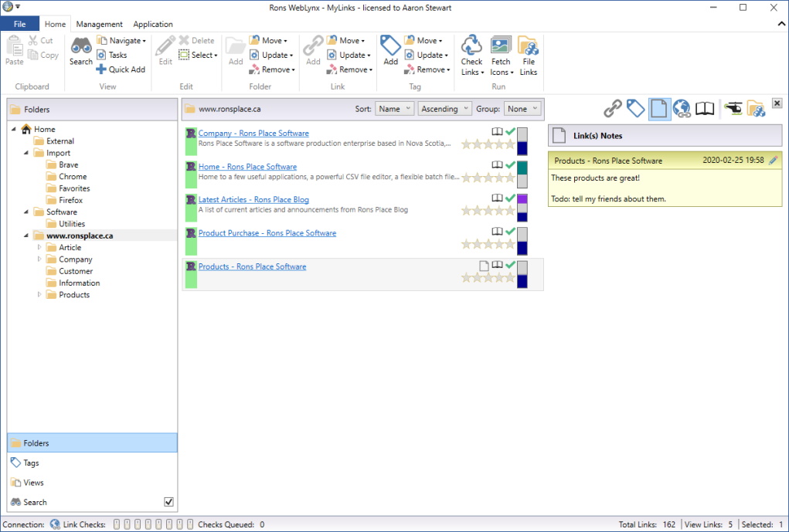Click the connection globe icon in status bar
This screenshot has height=532, width=789.
(x=55, y=524)
